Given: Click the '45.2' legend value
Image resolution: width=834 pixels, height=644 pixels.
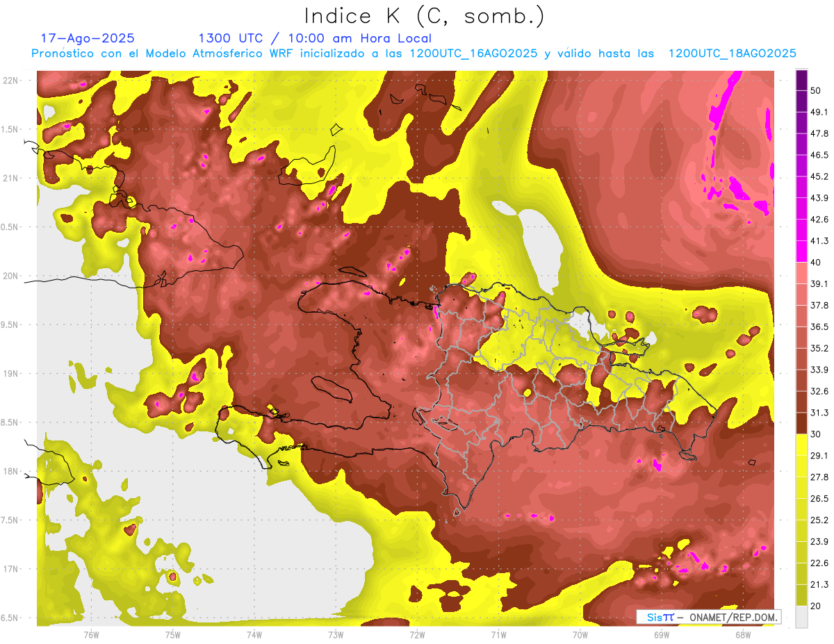Looking at the screenshot, I should (x=819, y=177).
